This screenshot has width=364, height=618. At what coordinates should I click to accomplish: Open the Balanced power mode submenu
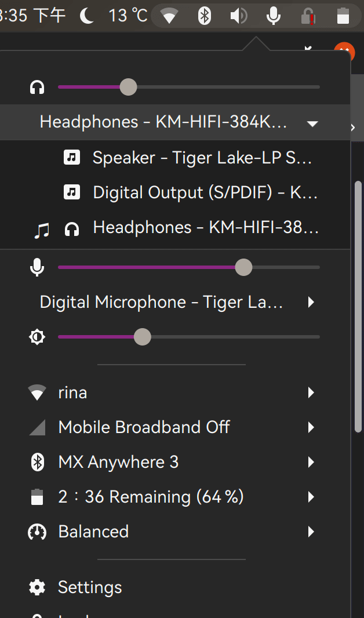coord(311,532)
